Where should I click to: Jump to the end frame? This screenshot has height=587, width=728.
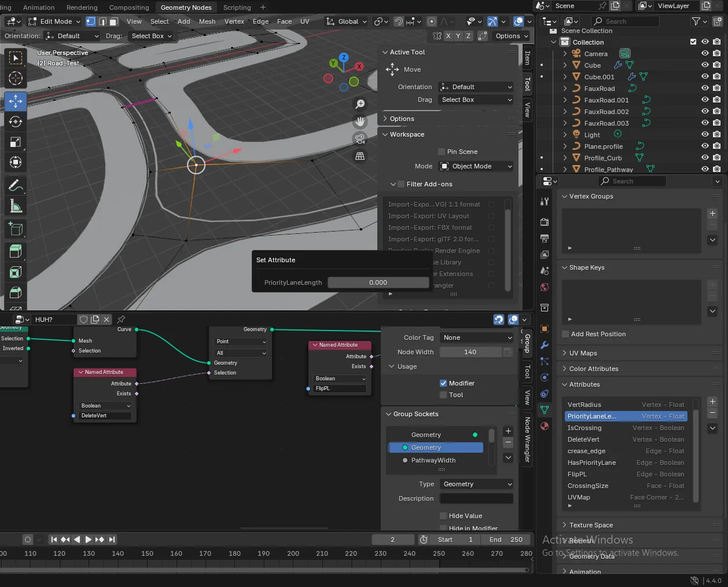112,540
